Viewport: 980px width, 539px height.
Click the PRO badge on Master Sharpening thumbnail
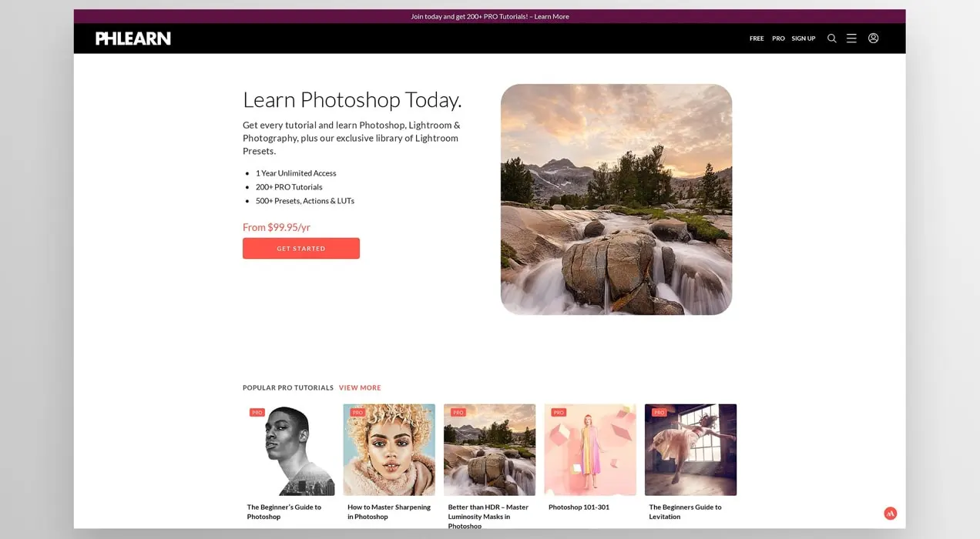point(357,413)
